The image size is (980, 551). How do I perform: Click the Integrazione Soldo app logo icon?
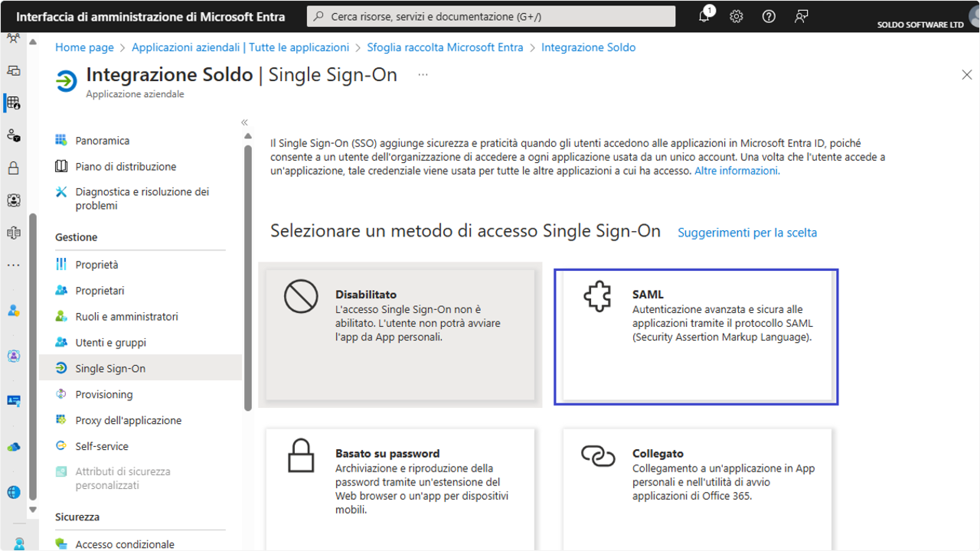pyautogui.click(x=66, y=81)
